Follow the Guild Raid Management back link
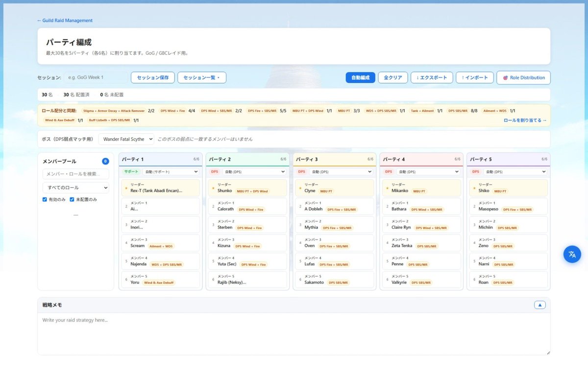 [65, 21]
